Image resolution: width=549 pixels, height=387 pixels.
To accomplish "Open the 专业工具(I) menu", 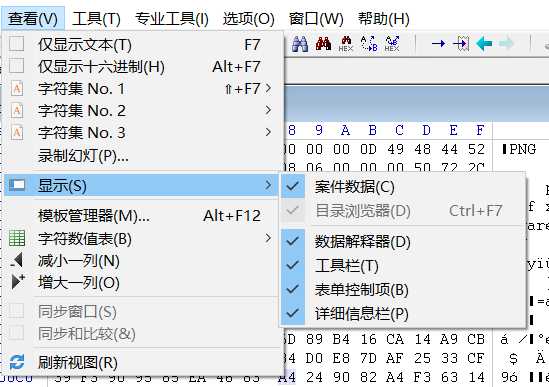I will (172, 18).
